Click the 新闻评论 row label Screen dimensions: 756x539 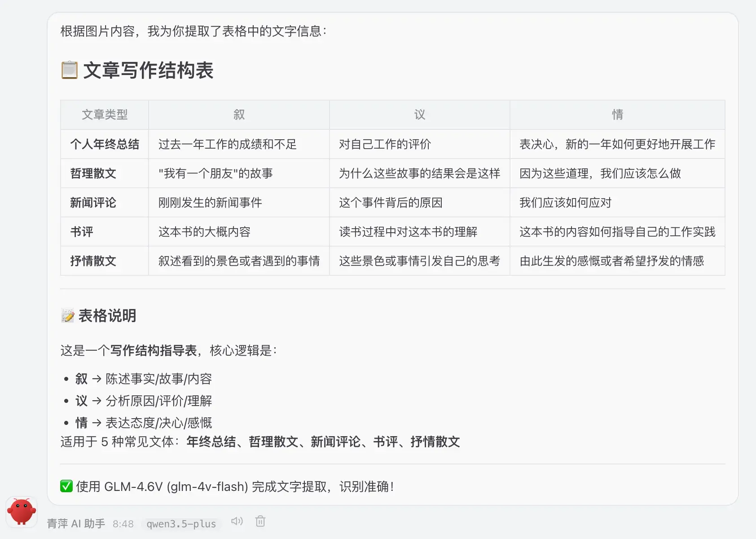pyautogui.click(x=93, y=203)
